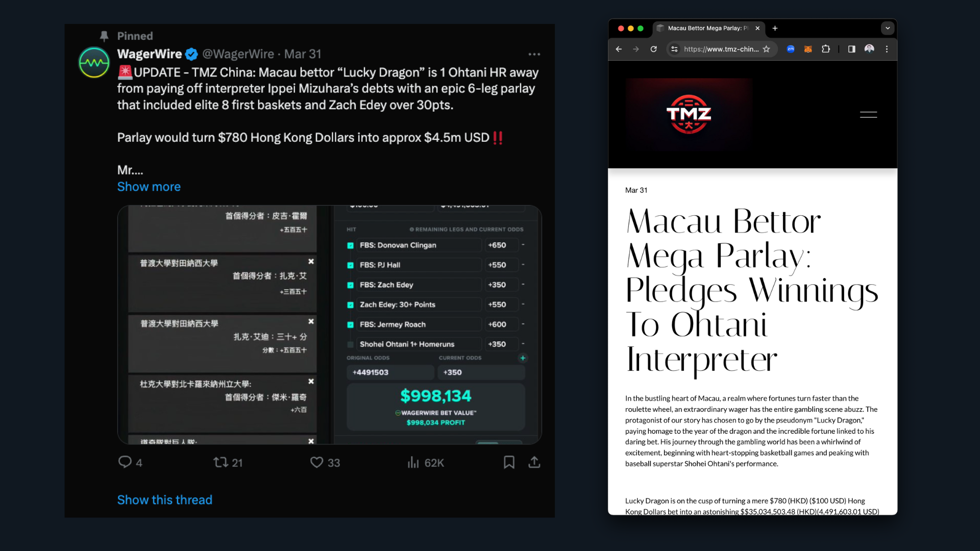Screen dimensions: 980x551
Task: Click Show more link in tweet
Action: pyautogui.click(x=149, y=187)
